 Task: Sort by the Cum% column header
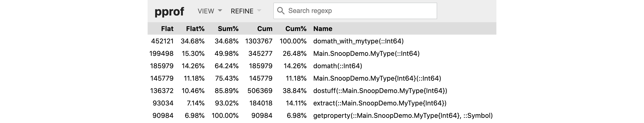click(x=296, y=29)
